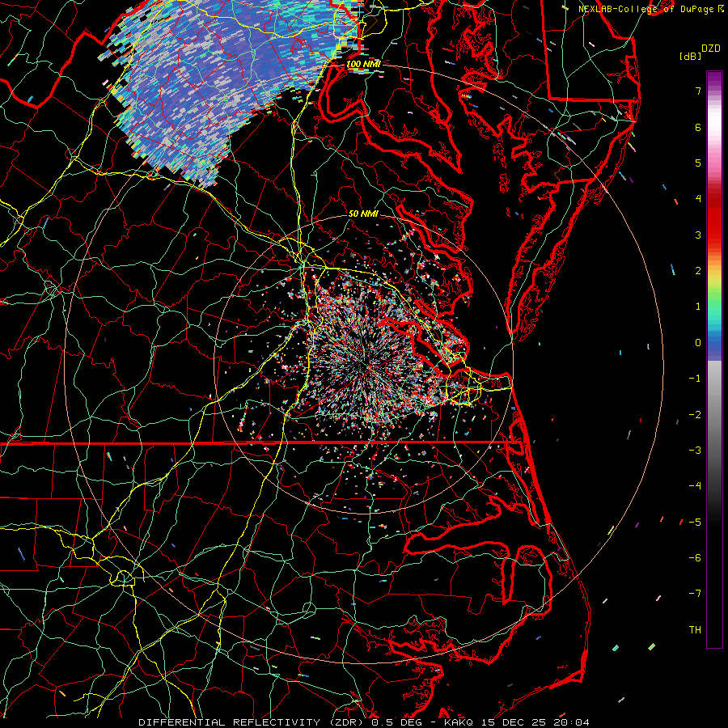Click the legend value 2
The height and width of the screenshot is (728, 728).
698,271
